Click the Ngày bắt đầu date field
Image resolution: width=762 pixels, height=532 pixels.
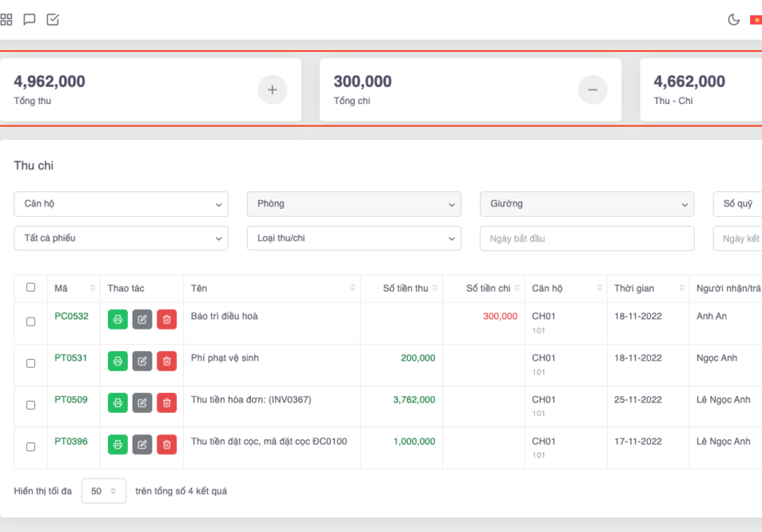(x=587, y=238)
